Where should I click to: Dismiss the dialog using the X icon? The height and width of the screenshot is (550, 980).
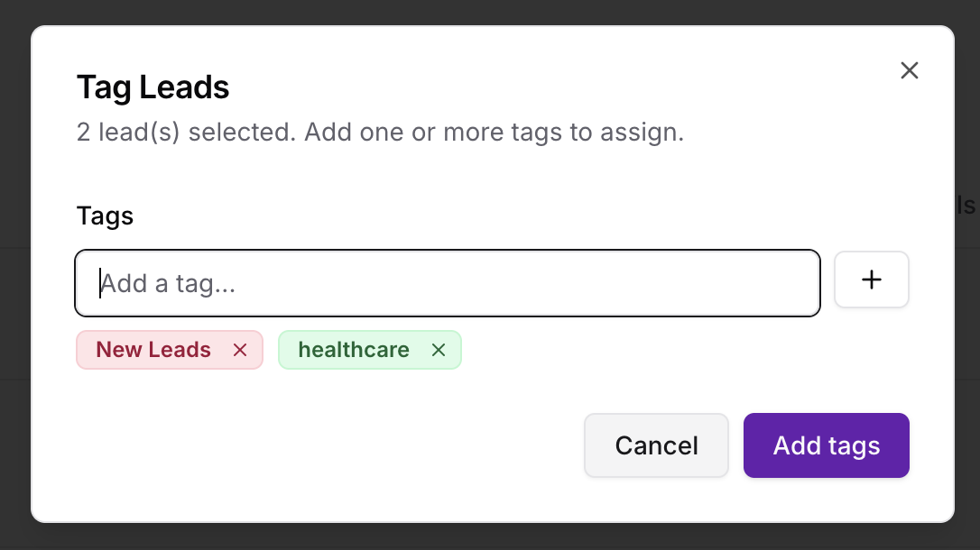909,70
